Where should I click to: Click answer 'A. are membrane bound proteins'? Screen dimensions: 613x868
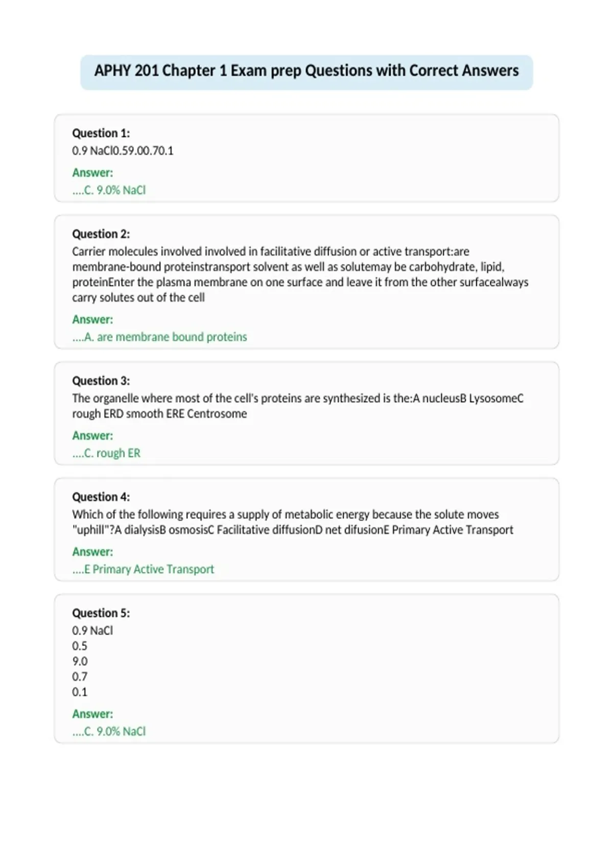click(x=159, y=337)
